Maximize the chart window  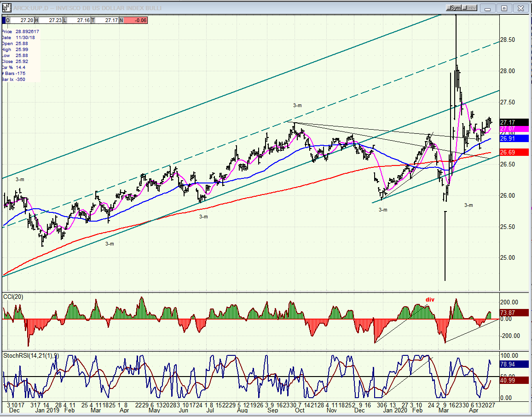[504, 8]
